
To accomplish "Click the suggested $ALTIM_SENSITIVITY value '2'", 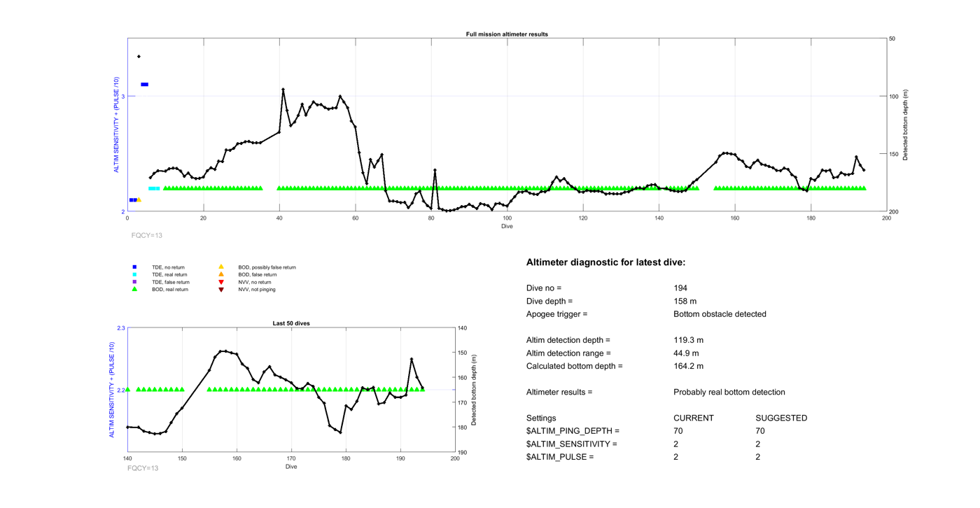I will (758, 444).
